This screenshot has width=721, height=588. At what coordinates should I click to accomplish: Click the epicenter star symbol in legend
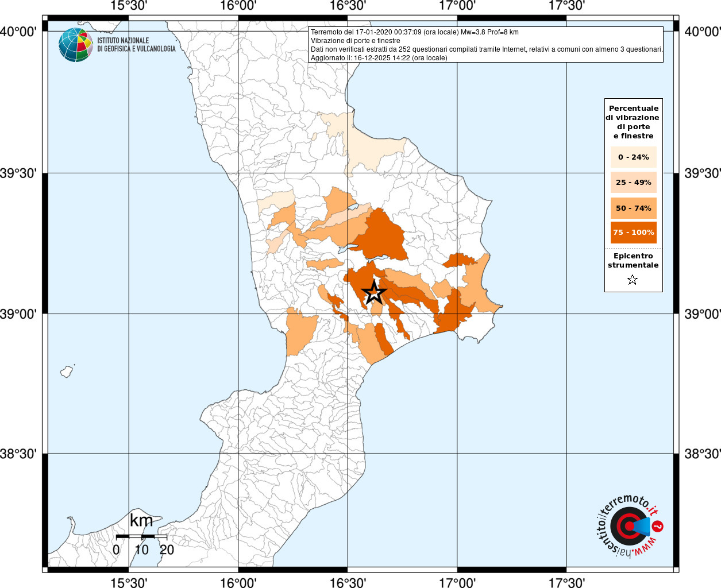(x=633, y=280)
